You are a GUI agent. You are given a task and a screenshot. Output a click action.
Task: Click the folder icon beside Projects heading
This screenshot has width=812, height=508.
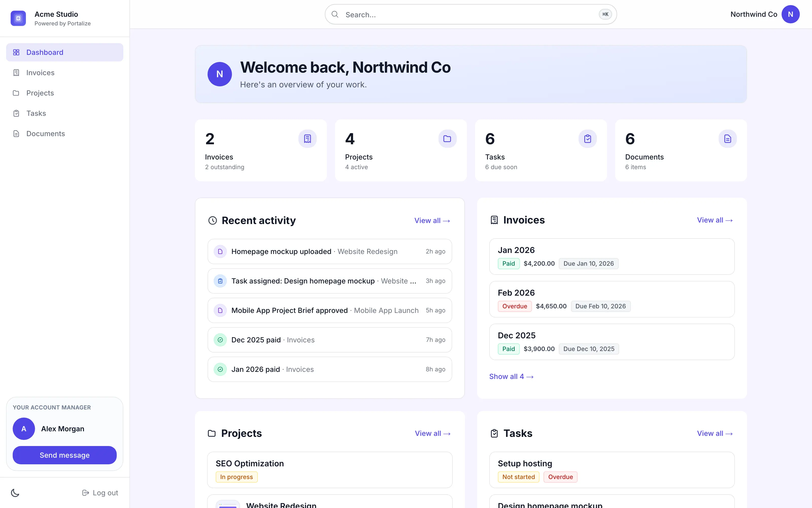pos(211,433)
